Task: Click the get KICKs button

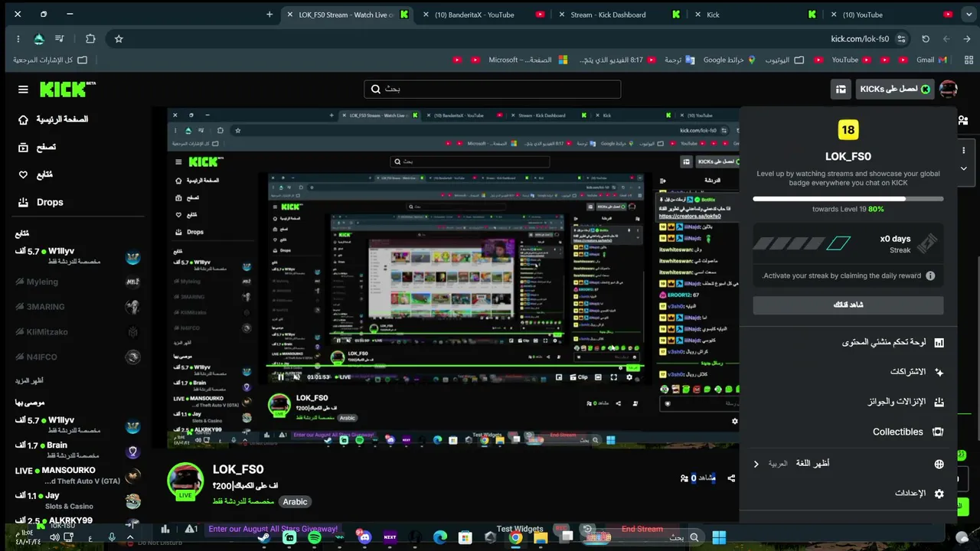Action: [x=895, y=90]
